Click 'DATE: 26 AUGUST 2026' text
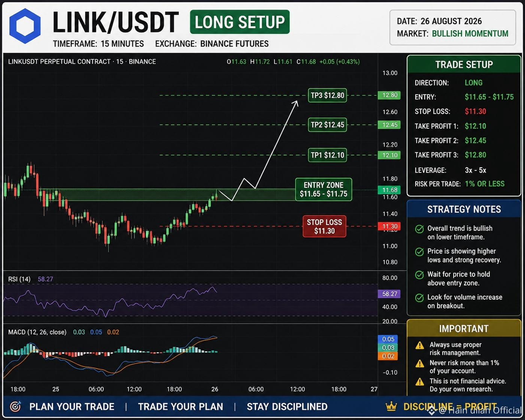The width and height of the screenshot is (525, 420). pyautogui.click(x=439, y=21)
